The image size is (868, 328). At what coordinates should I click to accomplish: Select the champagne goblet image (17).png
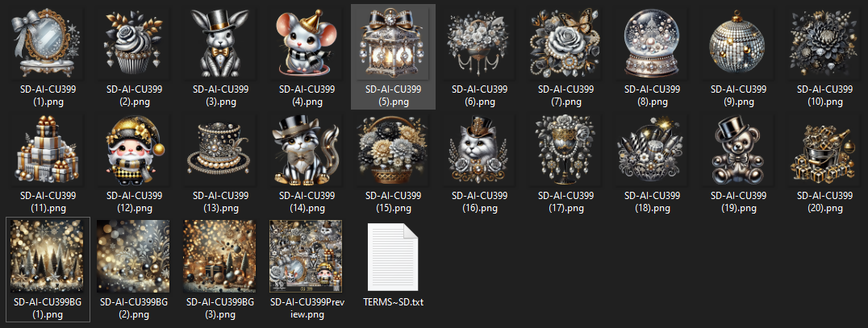coord(565,150)
